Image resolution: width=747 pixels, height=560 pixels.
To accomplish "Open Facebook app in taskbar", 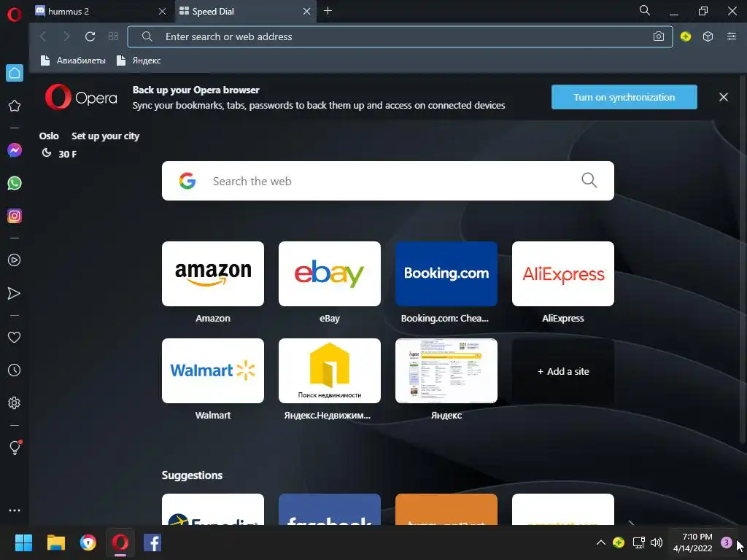I will tap(152, 542).
